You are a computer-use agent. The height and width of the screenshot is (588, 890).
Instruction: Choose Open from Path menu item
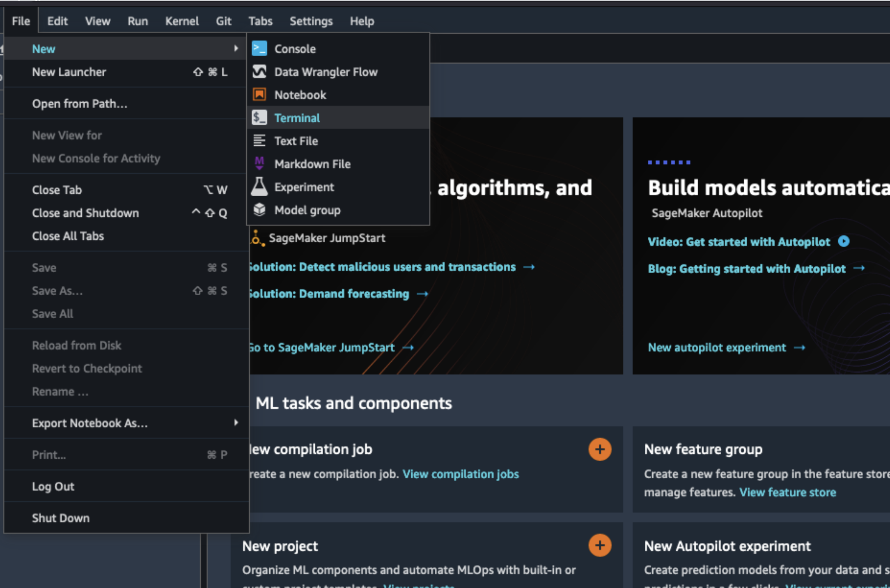[126, 103]
